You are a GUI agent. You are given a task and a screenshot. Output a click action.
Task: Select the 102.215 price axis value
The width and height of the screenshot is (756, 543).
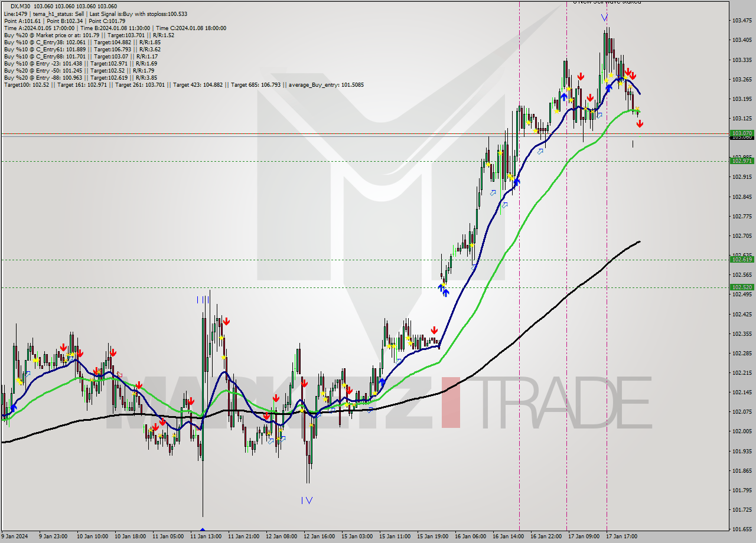742,372
